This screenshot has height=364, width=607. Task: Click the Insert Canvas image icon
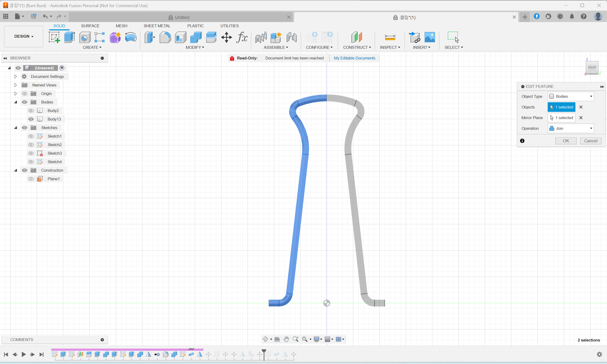tap(429, 37)
